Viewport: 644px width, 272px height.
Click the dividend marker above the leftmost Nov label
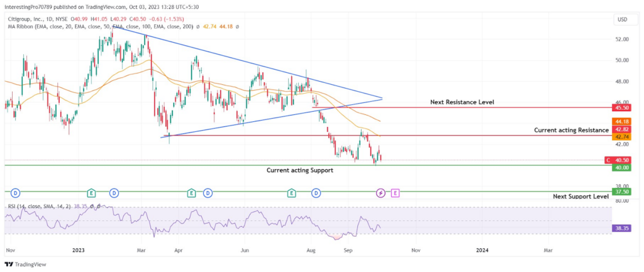16,192
